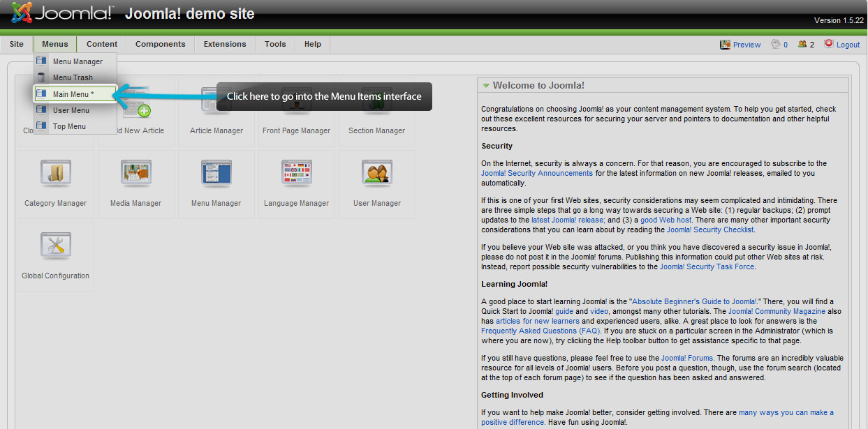Click the Quick Start video link
The image size is (868, 429).
pyautogui.click(x=600, y=311)
